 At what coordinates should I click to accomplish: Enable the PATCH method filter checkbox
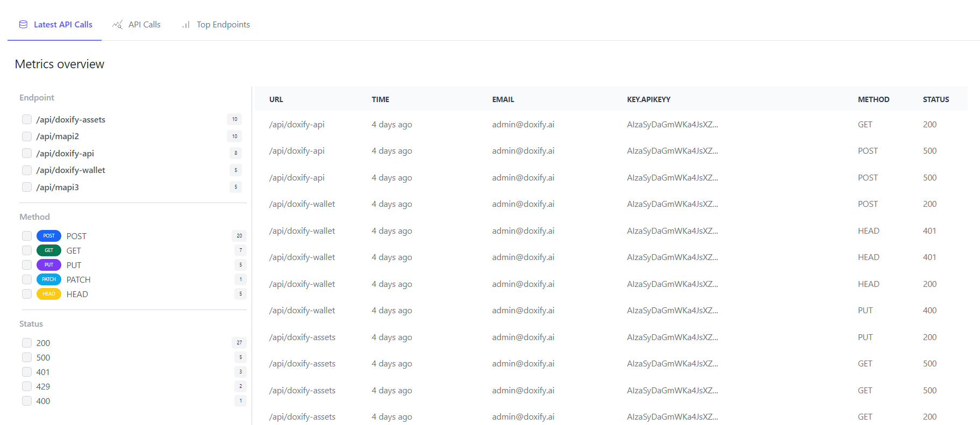point(27,279)
